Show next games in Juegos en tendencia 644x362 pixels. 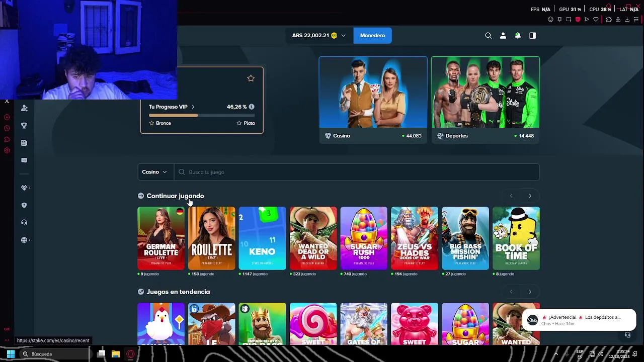coord(530,292)
